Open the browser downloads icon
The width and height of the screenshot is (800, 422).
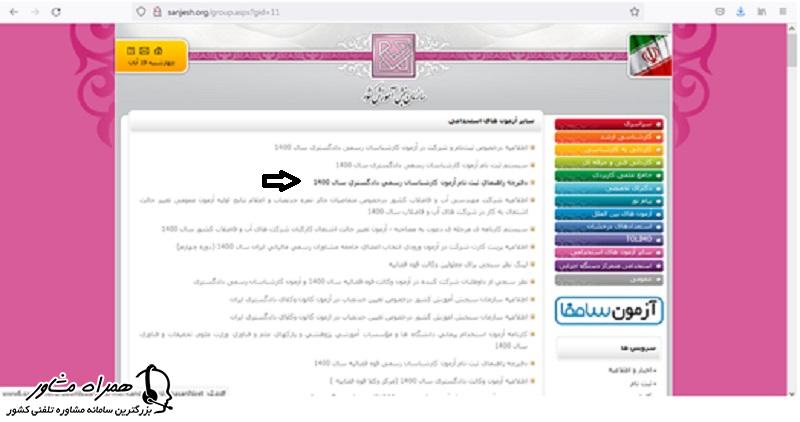coord(741,12)
